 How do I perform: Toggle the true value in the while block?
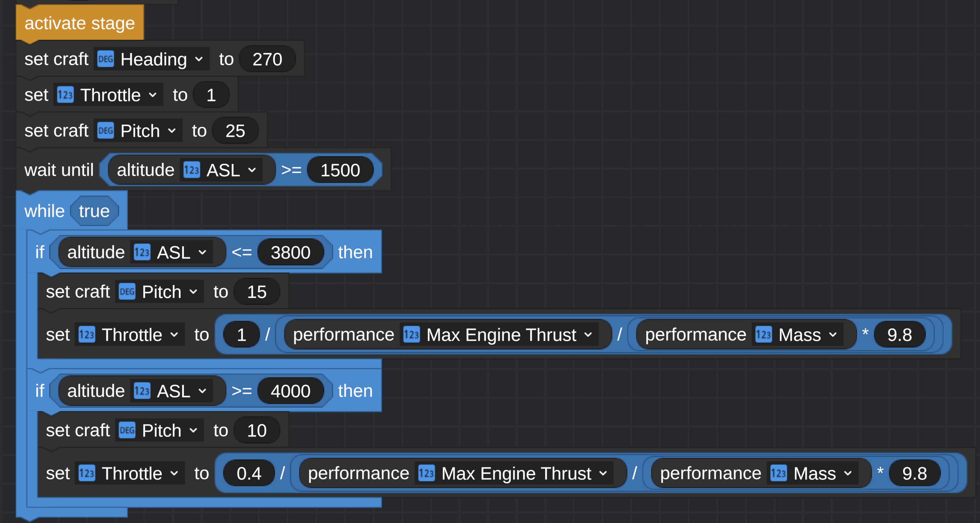click(x=94, y=211)
